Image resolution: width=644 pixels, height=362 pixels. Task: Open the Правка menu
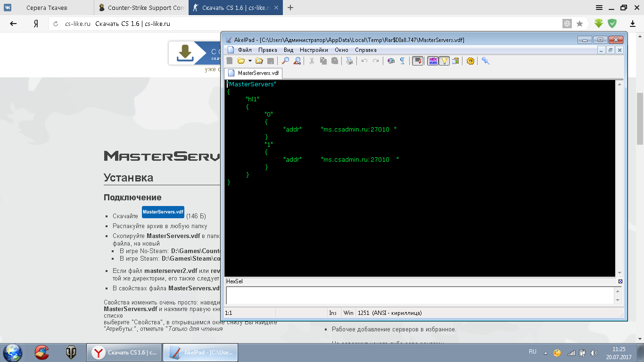click(268, 50)
